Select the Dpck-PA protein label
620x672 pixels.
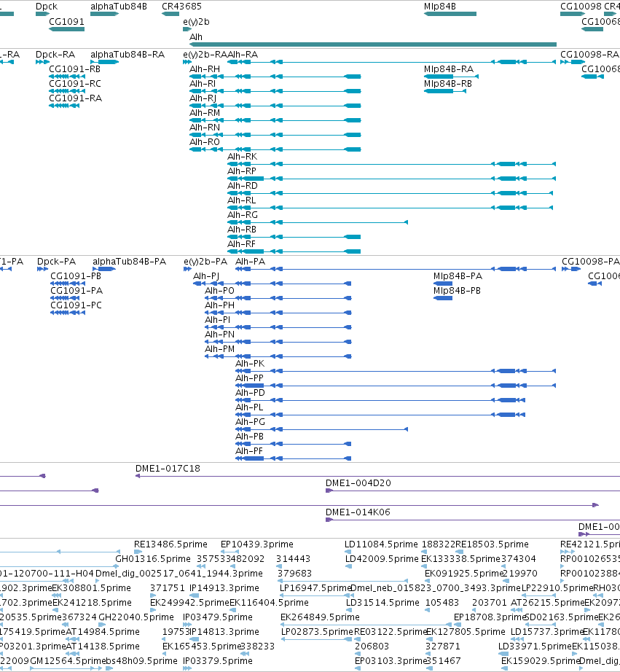(x=57, y=262)
